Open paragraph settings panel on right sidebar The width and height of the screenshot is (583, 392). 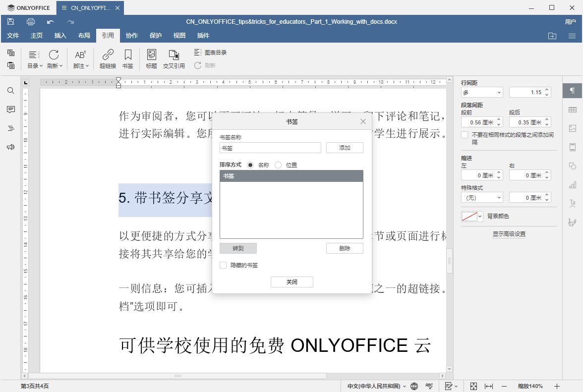pos(572,91)
